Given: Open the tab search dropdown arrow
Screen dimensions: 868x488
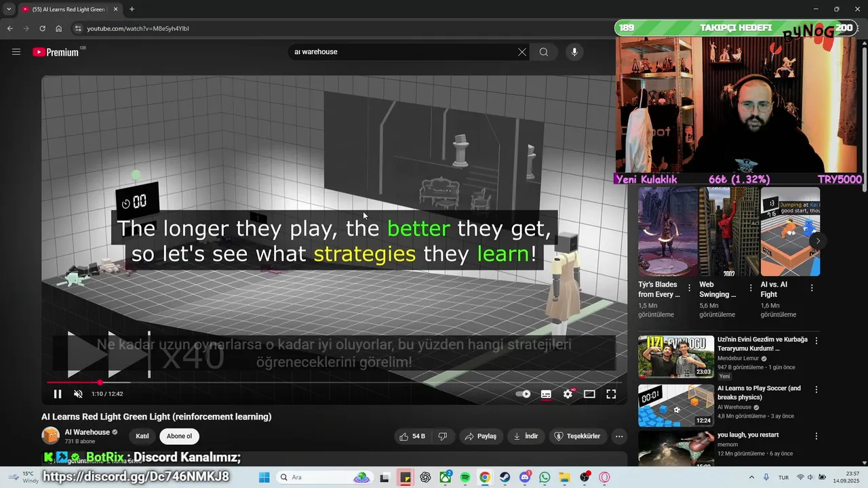Looking at the screenshot, I should [8, 9].
